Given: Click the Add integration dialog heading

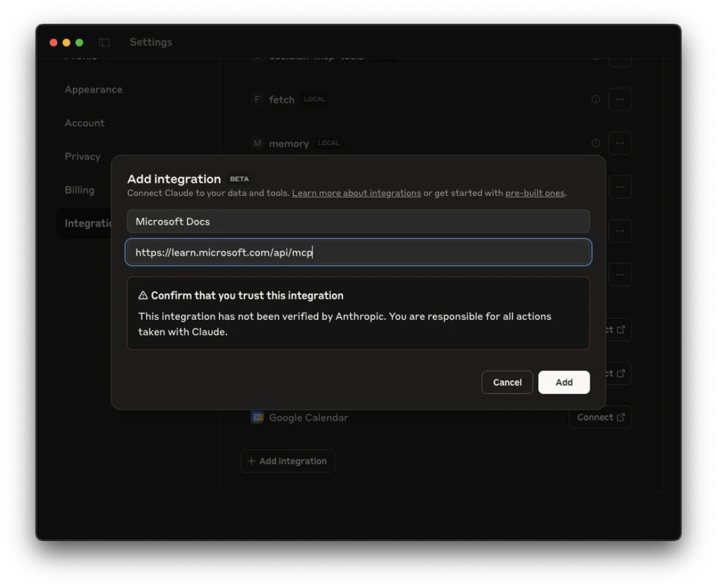Looking at the screenshot, I should [174, 178].
